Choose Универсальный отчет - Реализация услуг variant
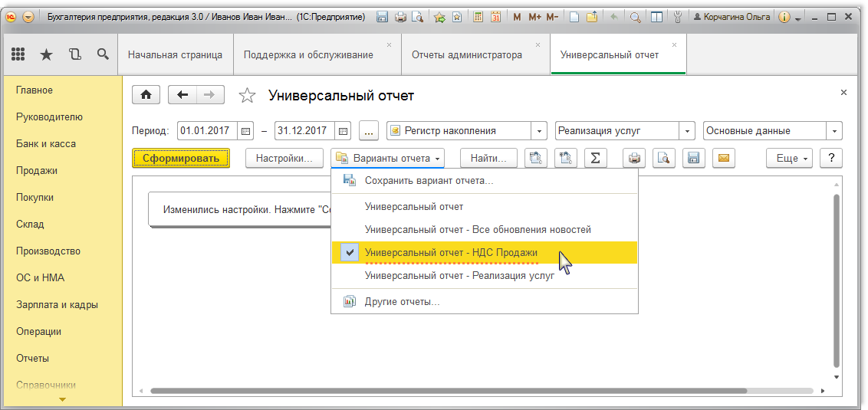The width and height of the screenshot is (868, 410). pos(485,275)
